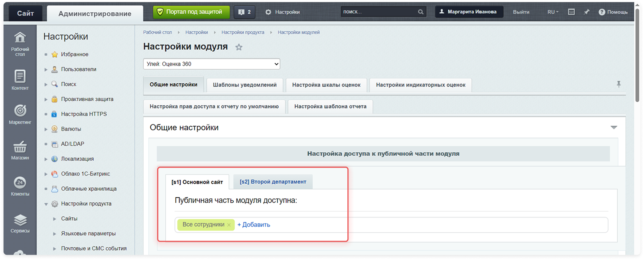Open the Настройка шкалы оценок tab
Screen dimensions: 644x260
(326, 85)
